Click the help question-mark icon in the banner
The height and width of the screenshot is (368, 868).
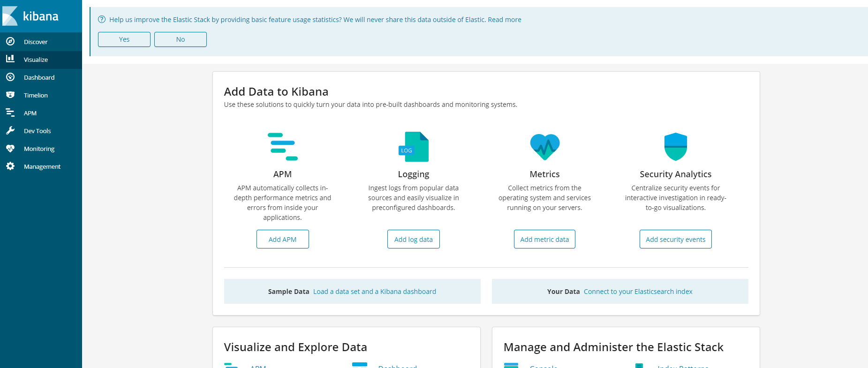(102, 19)
